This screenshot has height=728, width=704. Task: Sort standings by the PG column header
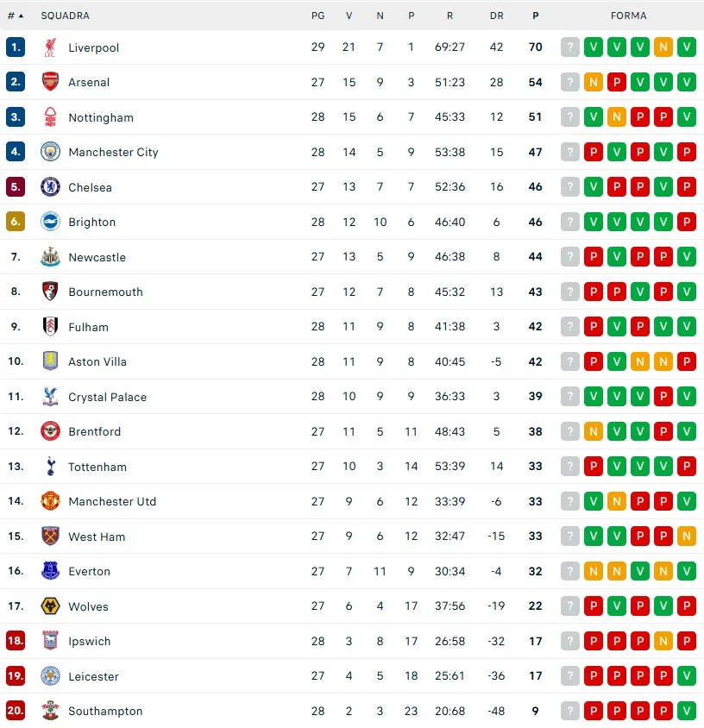(317, 16)
